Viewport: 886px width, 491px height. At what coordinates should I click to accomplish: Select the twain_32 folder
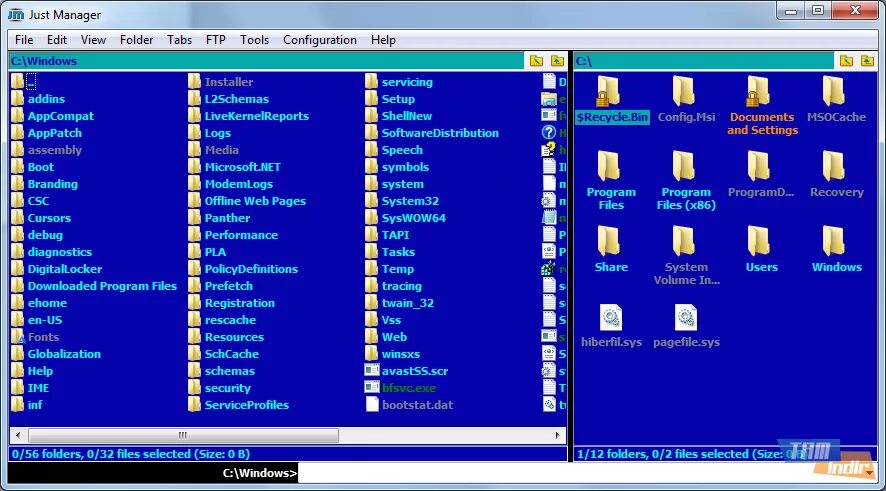[407, 303]
